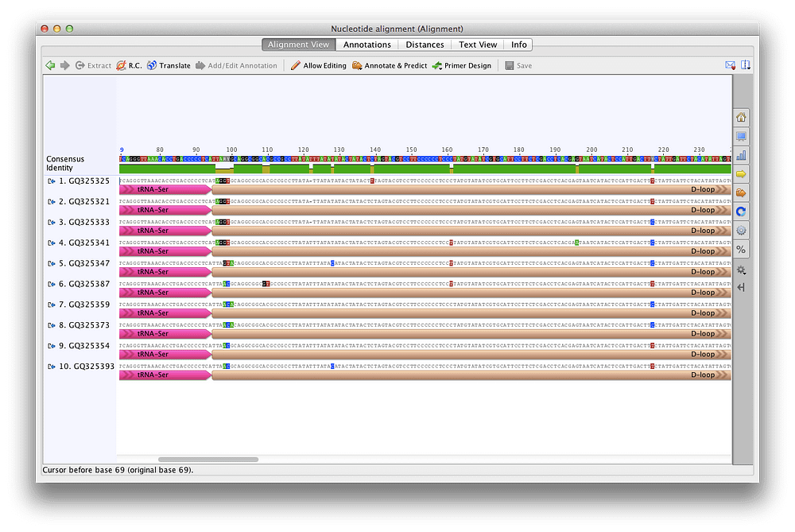Select tRNA-Ser annotation on GQ325393
The image size is (795, 532).
point(165,375)
